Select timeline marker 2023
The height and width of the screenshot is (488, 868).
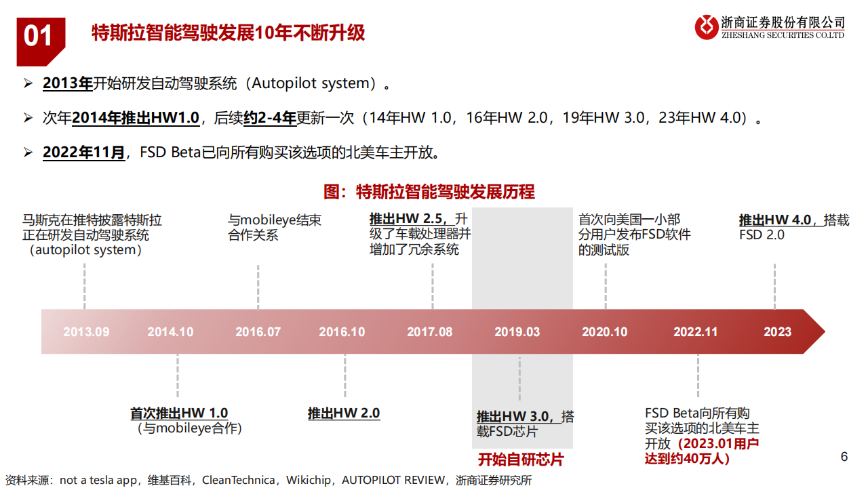[777, 332]
